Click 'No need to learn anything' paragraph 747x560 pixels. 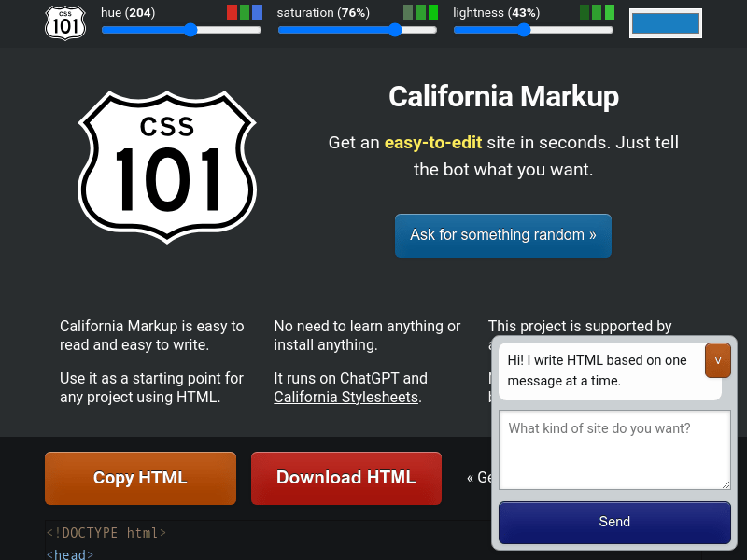(x=367, y=335)
